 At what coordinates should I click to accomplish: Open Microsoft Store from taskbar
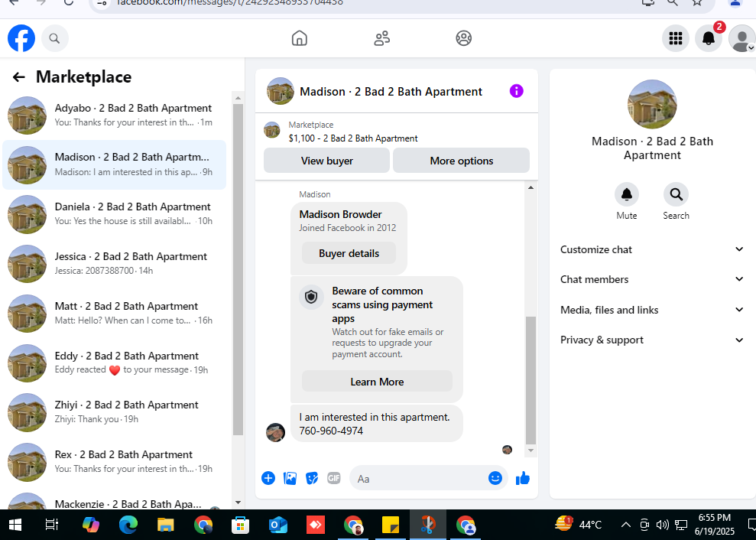point(241,525)
